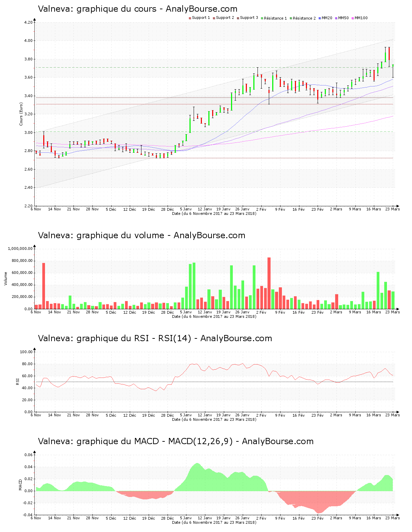Click the 0.06 value on MACD axis
This screenshot has height=532, width=412.
click(28, 455)
